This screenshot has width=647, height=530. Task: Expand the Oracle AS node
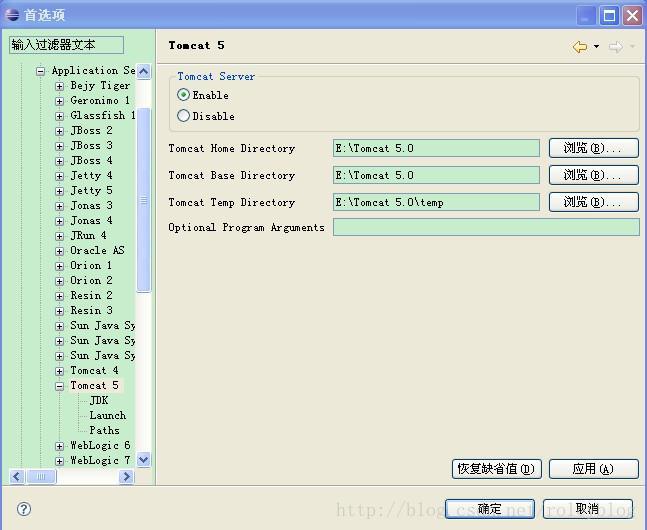(x=59, y=251)
